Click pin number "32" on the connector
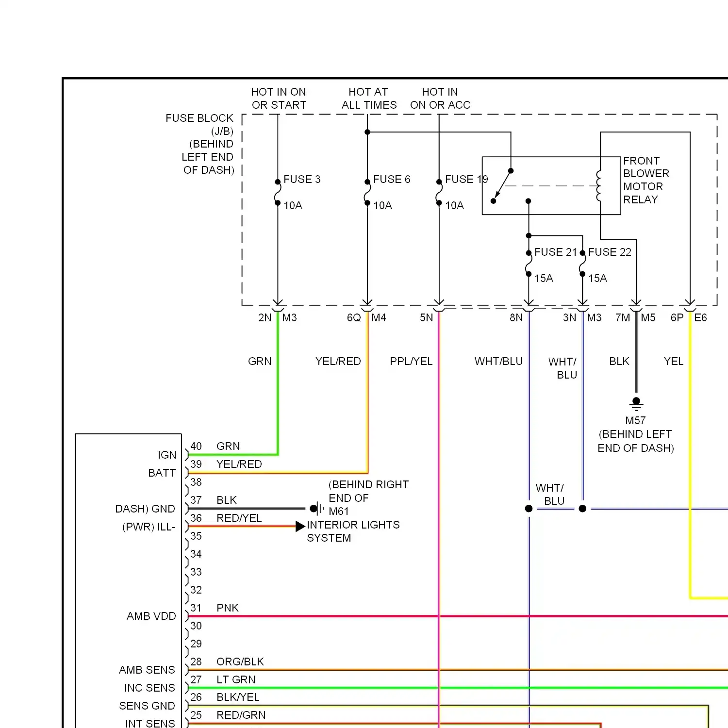The image size is (728, 728). [196, 590]
